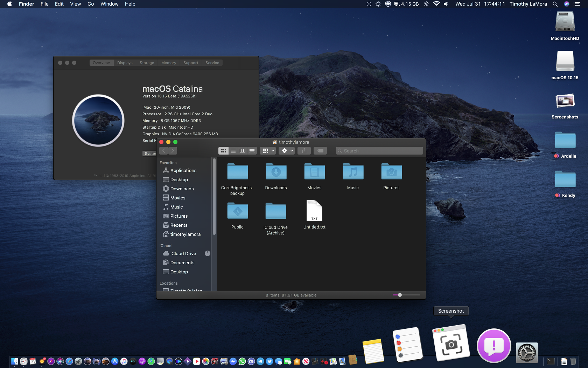Click the Edit Tags toolbar icon
Screen dimensions: 588x368
tap(320, 151)
